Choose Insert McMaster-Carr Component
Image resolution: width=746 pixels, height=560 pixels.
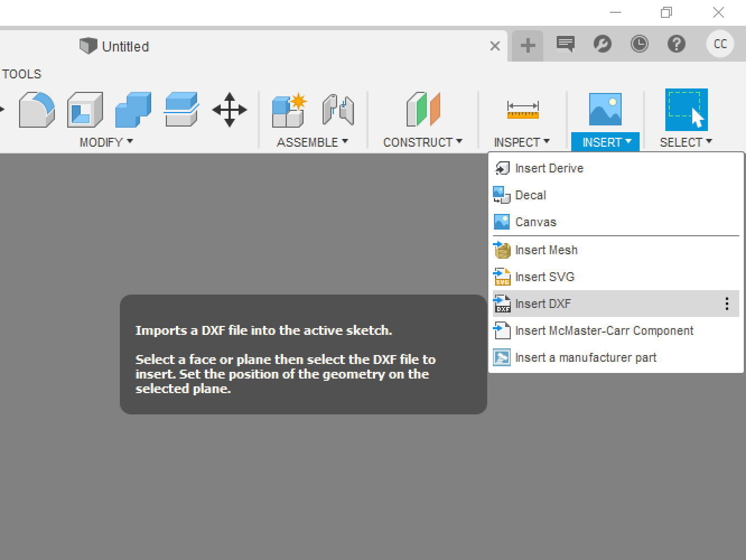click(x=616, y=330)
